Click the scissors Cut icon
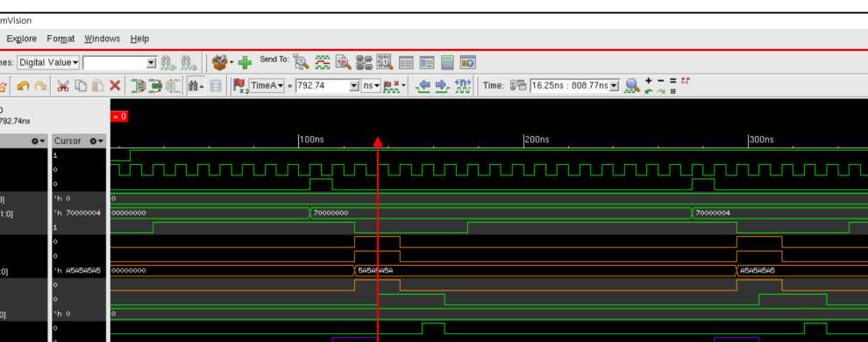868x342 pixels. pyautogui.click(x=63, y=86)
